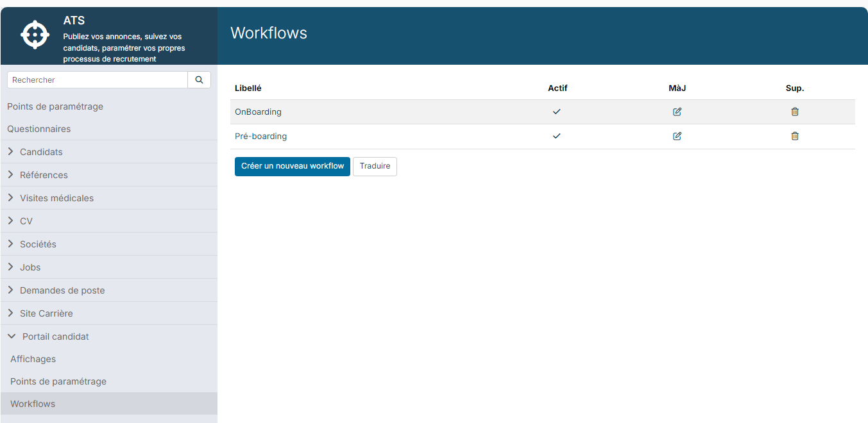Open the top Points de paramétrage item

[x=55, y=106]
